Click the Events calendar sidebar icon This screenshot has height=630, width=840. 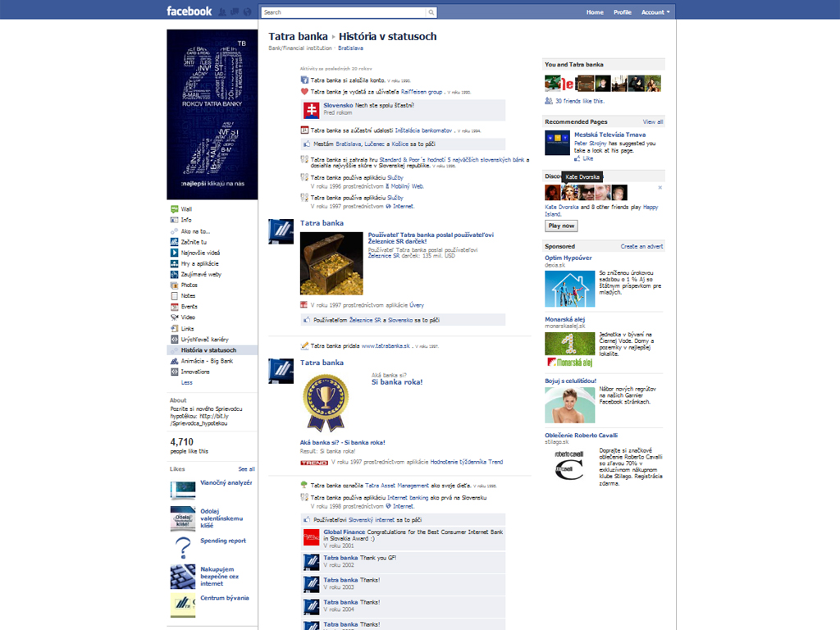pyautogui.click(x=174, y=307)
